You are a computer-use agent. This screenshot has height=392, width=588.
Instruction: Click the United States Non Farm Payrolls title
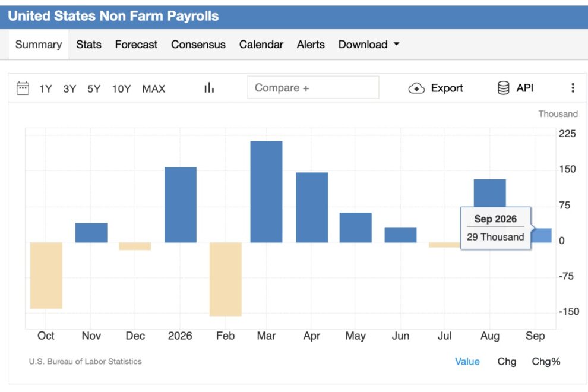tap(113, 16)
